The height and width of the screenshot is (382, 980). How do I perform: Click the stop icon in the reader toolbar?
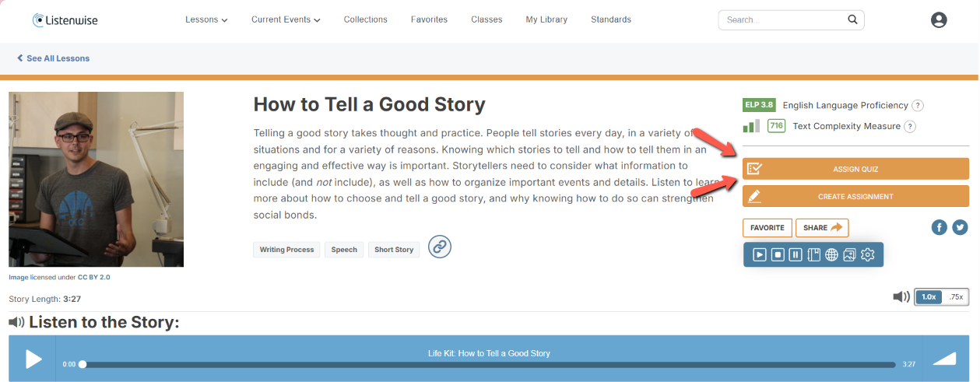[x=778, y=254]
